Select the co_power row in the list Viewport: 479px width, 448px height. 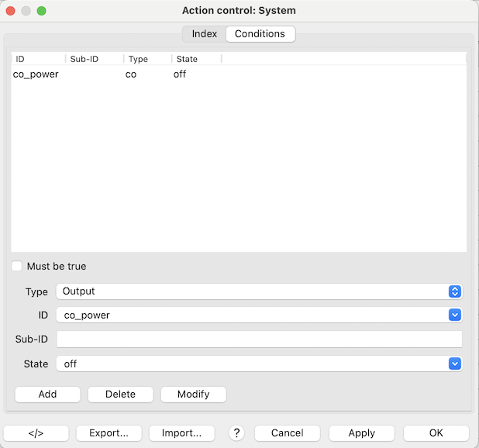coord(36,74)
